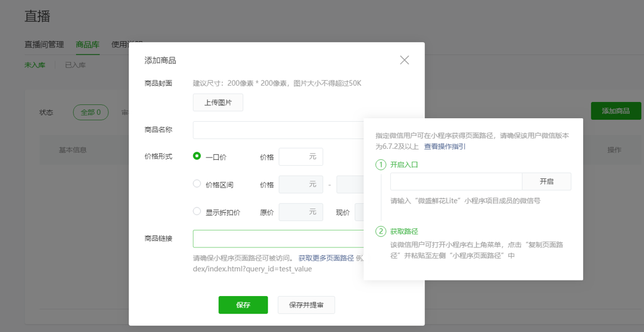Click the 获取路径 step heading
Viewport: 644px width, 332px height.
(404, 231)
